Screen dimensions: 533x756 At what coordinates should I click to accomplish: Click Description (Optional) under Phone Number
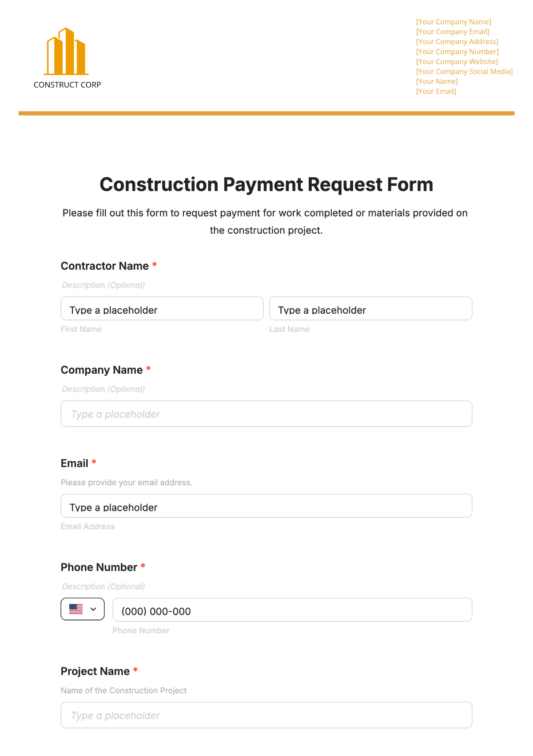pyautogui.click(x=103, y=586)
